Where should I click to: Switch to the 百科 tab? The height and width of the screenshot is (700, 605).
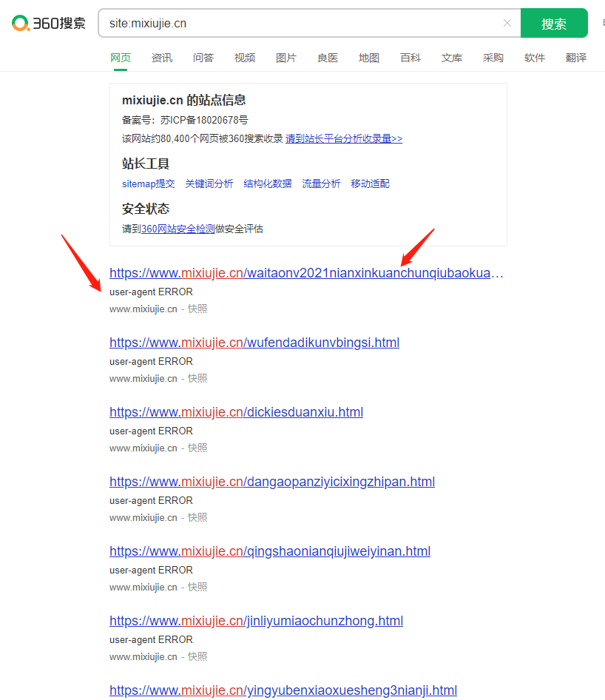410,58
